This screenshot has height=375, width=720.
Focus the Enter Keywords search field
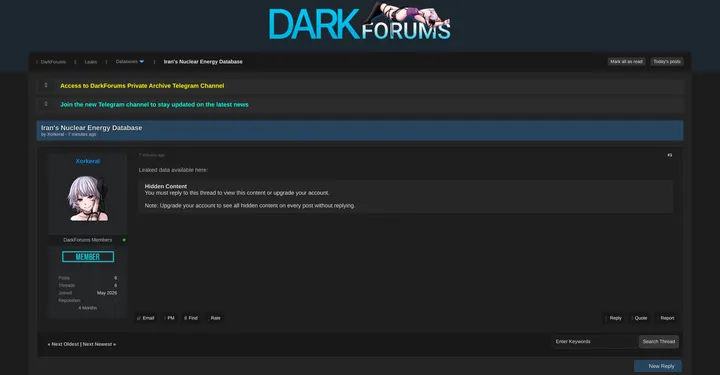tap(595, 341)
